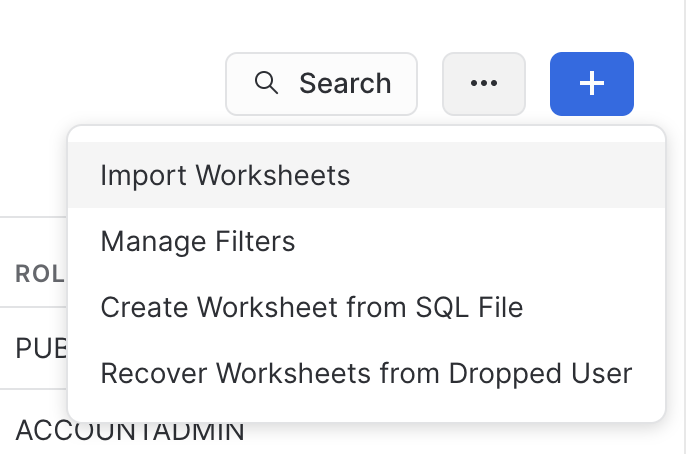The height and width of the screenshot is (454, 686).
Task: Click the gray button showing three dots
Action: 483,84
